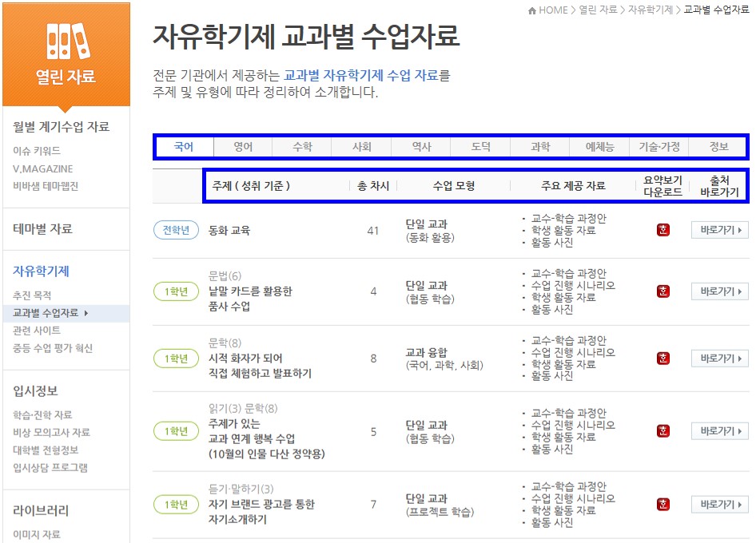Click 바로가기 button for 동화 교육
The height and width of the screenshot is (543, 756).
[720, 230]
